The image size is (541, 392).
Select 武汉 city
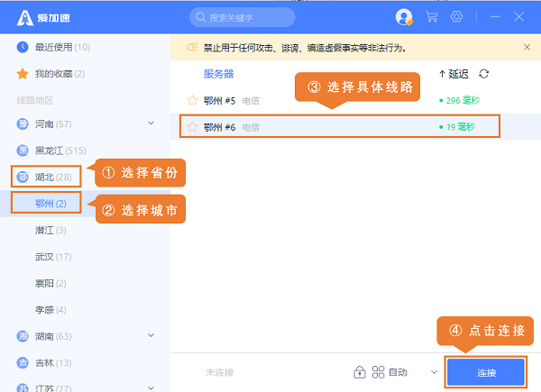click(53, 257)
